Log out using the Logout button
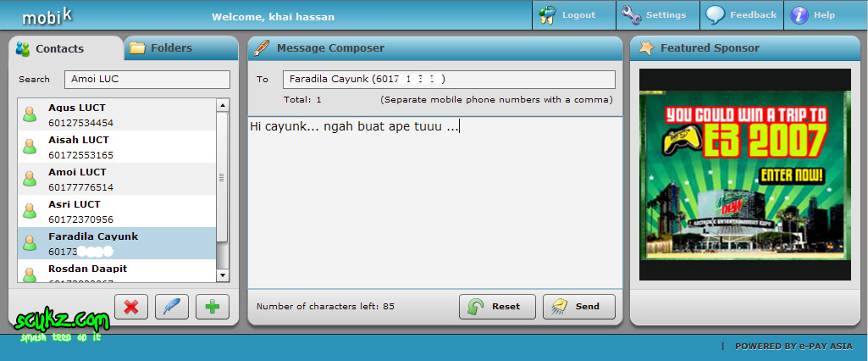This screenshot has width=868, height=361. (569, 14)
